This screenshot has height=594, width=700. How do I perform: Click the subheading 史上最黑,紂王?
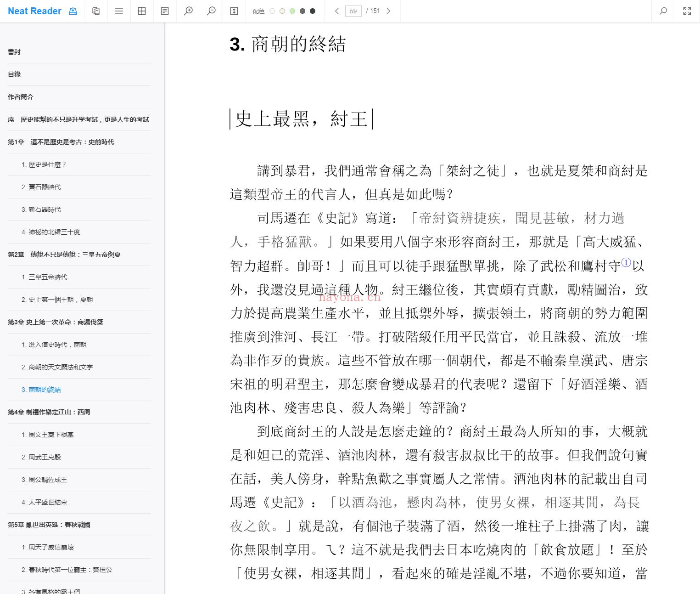pos(301,119)
